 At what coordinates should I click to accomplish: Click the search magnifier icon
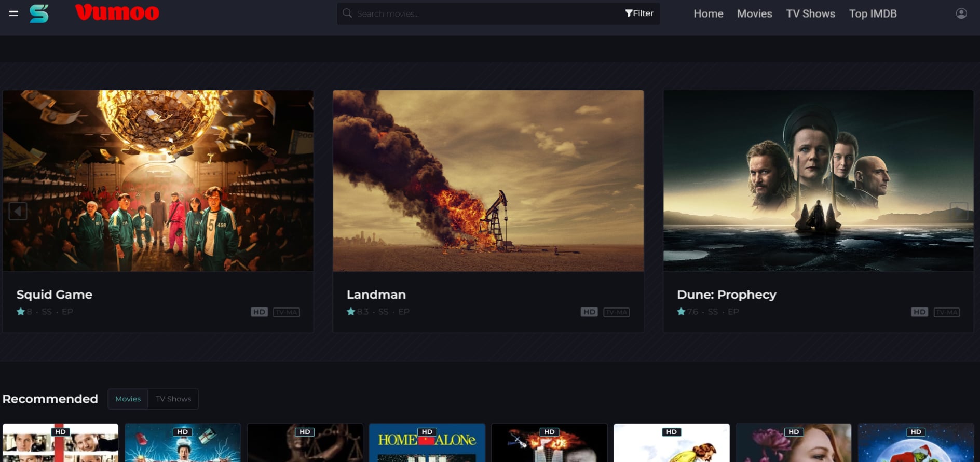(347, 13)
